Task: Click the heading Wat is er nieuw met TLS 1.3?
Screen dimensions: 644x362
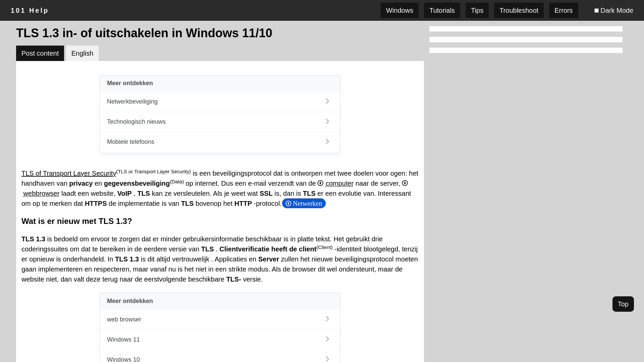Action: [77, 221]
